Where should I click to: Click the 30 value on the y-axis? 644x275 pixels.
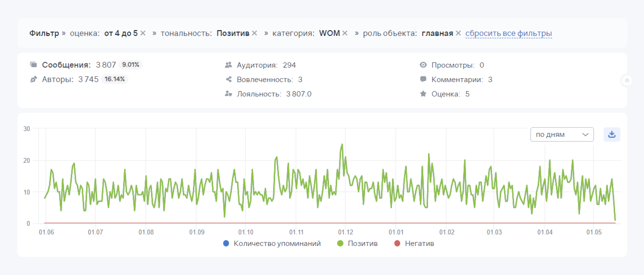coord(27,129)
